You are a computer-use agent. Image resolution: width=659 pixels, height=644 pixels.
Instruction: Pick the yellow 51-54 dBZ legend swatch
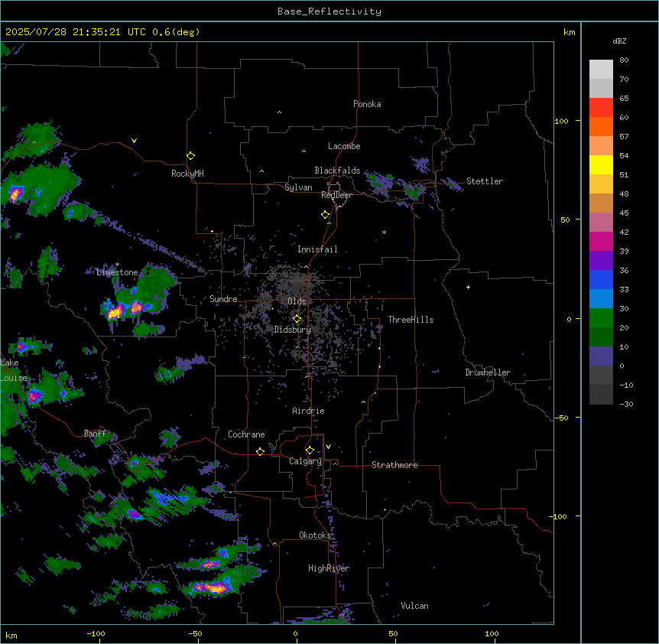(601, 164)
